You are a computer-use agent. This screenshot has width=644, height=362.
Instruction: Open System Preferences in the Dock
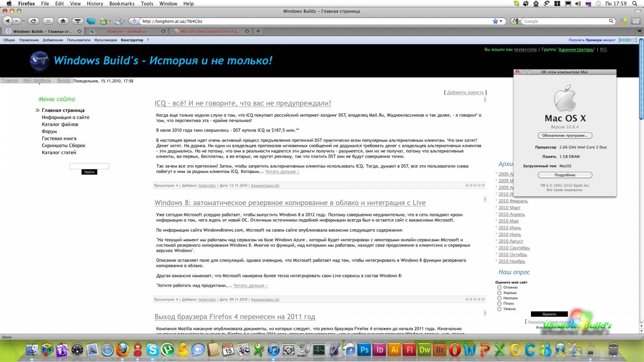tap(289, 350)
